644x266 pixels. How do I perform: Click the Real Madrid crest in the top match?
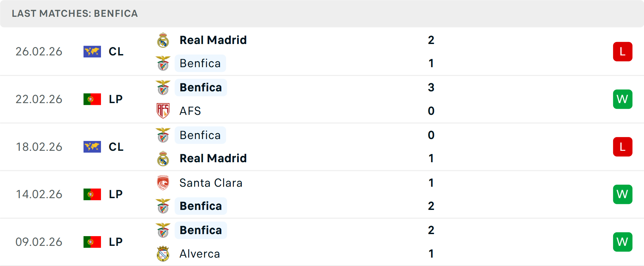(163, 40)
